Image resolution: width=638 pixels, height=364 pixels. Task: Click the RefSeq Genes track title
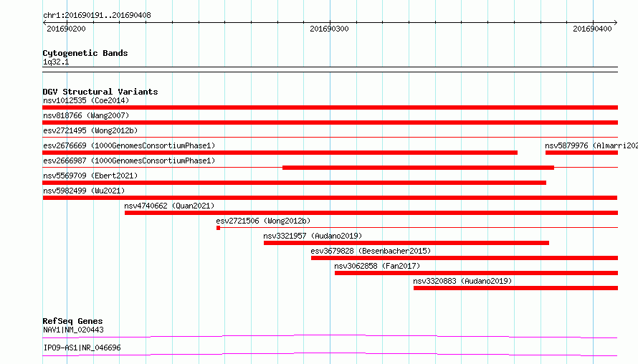(x=72, y=321)
